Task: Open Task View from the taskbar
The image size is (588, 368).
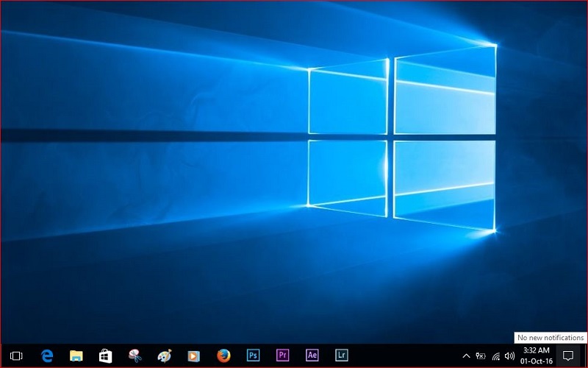Action: [16, 355]
